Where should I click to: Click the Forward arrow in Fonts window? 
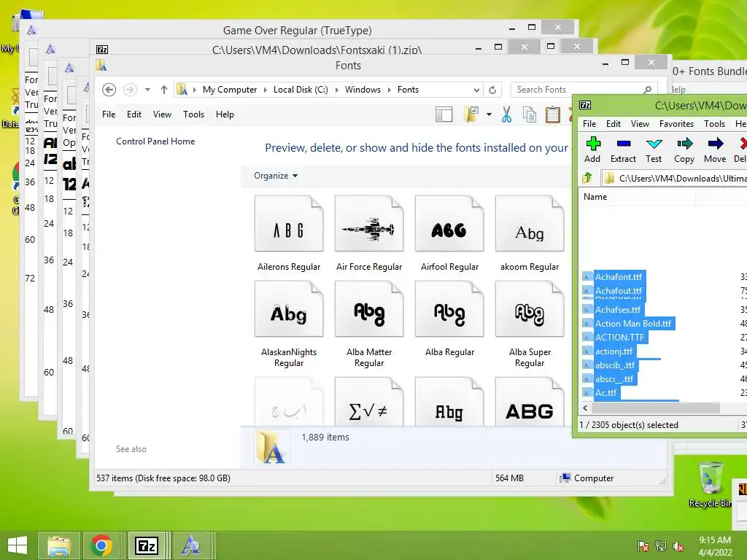coord(130,90)
